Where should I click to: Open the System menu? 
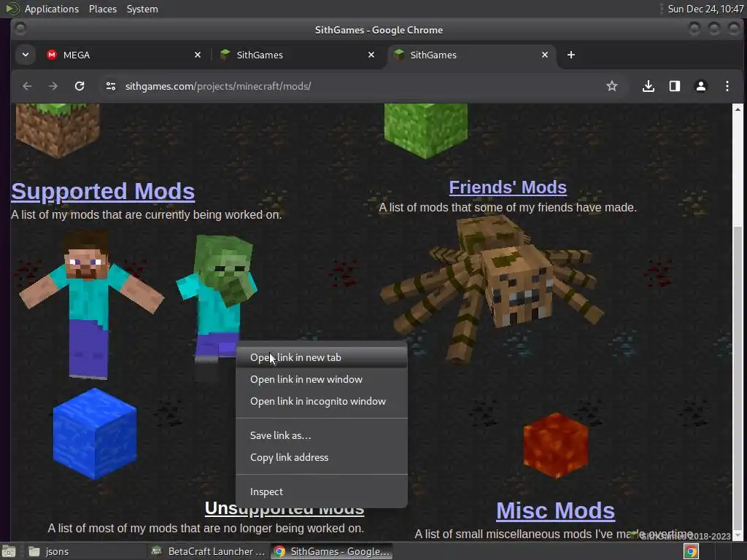(142, 9)
